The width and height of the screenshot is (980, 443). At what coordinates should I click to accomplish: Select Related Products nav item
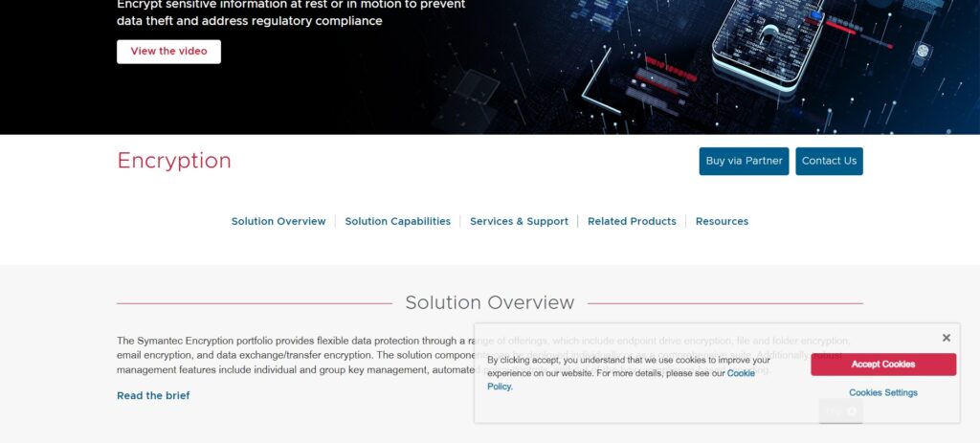(632, 221)
